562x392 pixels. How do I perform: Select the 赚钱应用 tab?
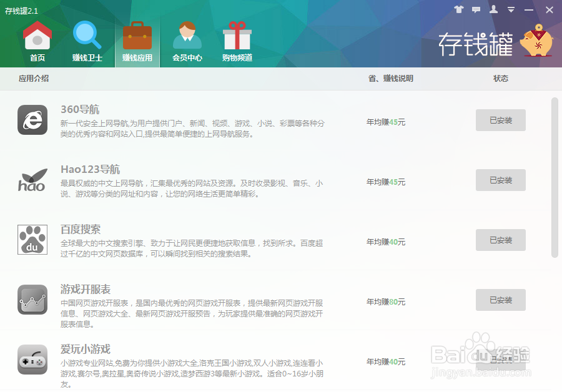pyautogui.click(x=137, y=42)
